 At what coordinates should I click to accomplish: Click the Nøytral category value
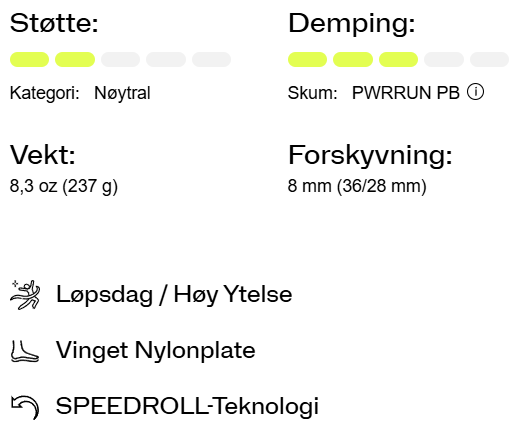point(122,93)
